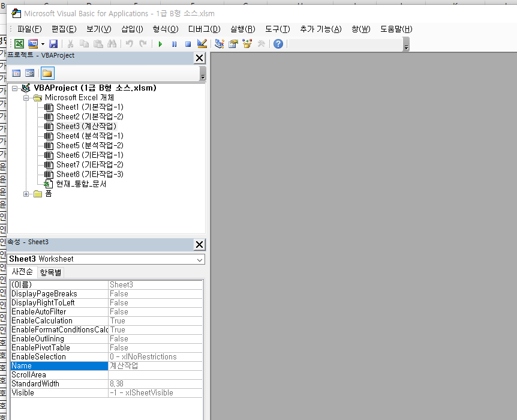
Task: Save the project with the floppy icon
Action: pos(53,44)
